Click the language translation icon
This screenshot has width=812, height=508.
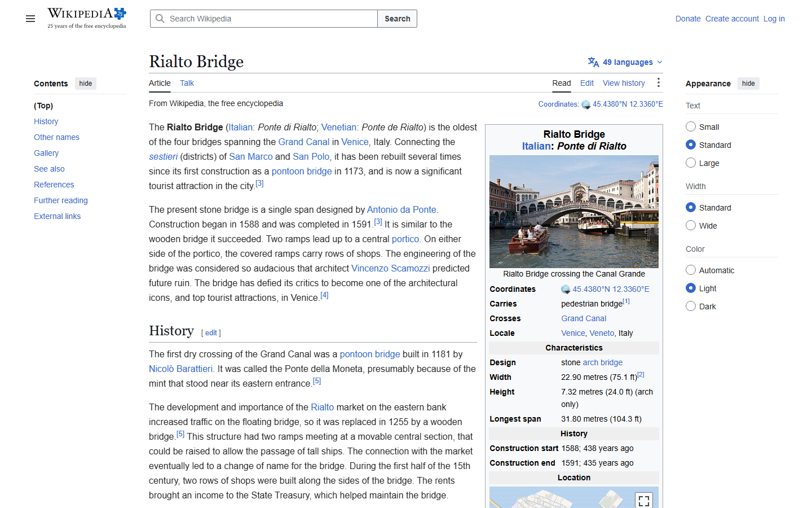point(593,62)
